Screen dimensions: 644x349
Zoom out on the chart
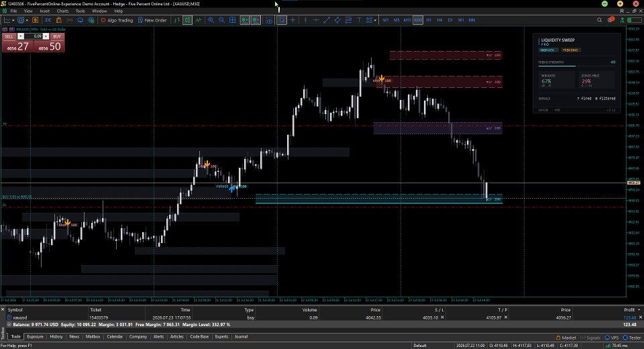(x=221, y=19)
